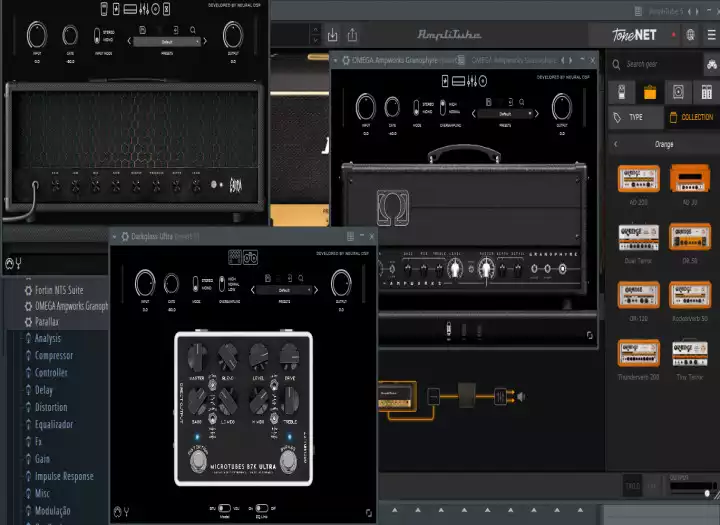Viewport: 720px width, 525px height.
Task: Select Fortin NTS Suite in plugin list
Action: point(59,290)
